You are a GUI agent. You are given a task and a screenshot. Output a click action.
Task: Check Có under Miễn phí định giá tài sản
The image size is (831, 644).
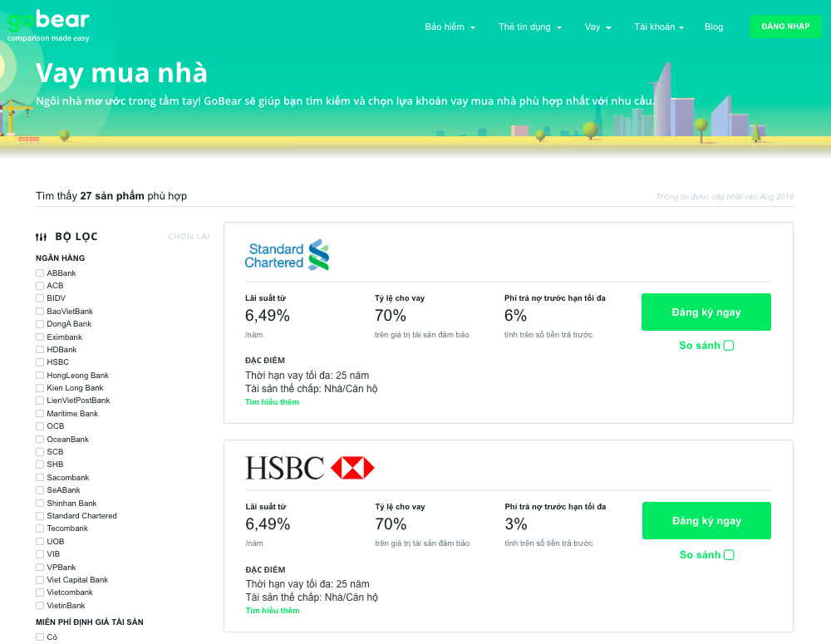(40, 637)
